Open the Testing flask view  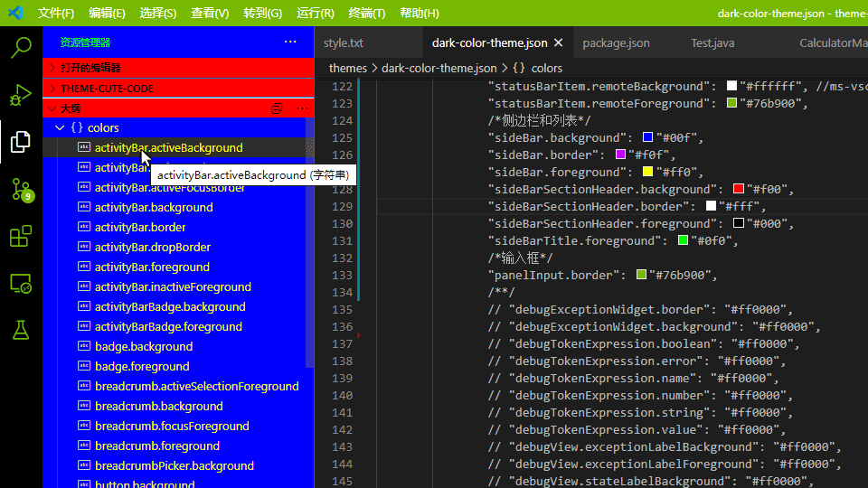[x=21, y=331]
